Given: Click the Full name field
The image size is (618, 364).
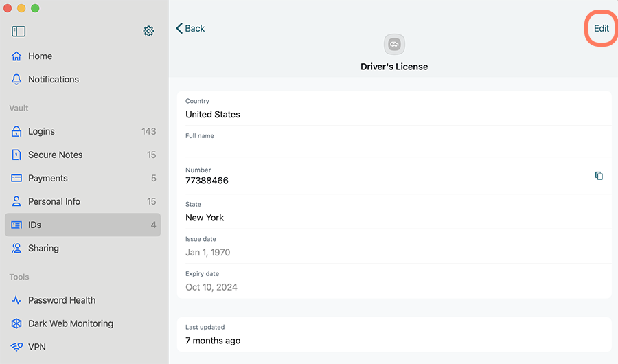Looking at the screenshot, I should tap(394, 142).
